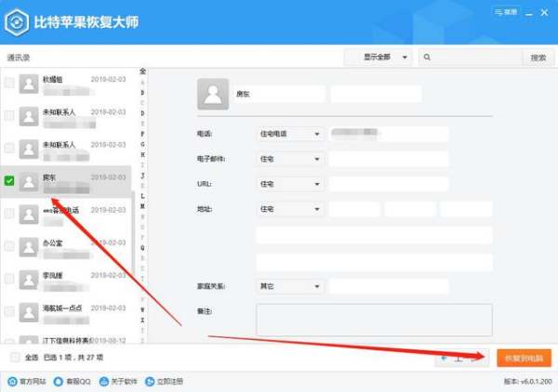Image resolution: width=558 pixels, height=392 pixels.
Task: Jump to 全 in the alphabet index
Action: pos(142,72)
